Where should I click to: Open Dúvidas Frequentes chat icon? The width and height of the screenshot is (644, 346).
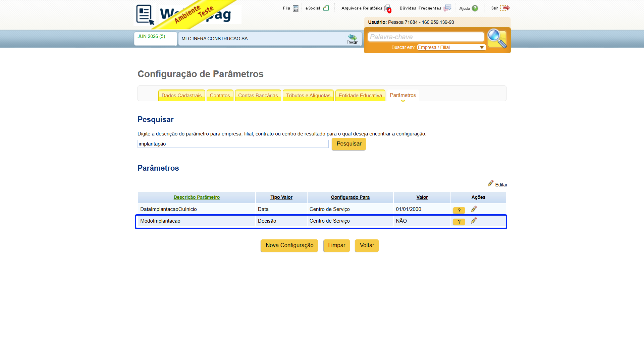click(x=447, y=8)
